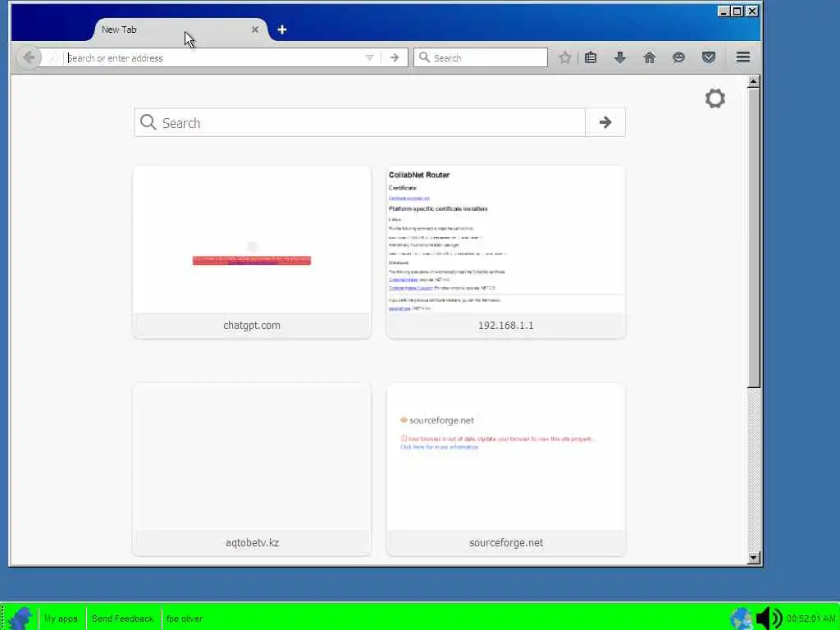The height and width of the screenshot is (630, 840).
Task: Open the Downloads arrow icon
Action: (620, 57)
